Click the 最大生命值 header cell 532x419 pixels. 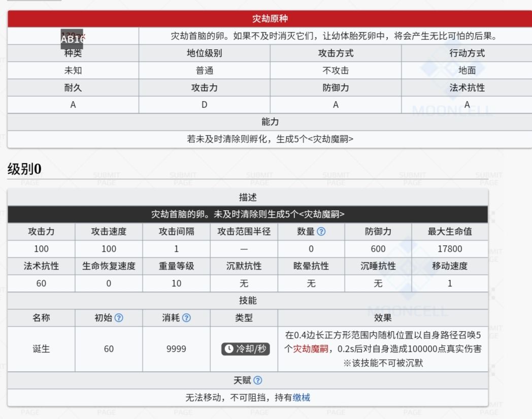(450, 232)
